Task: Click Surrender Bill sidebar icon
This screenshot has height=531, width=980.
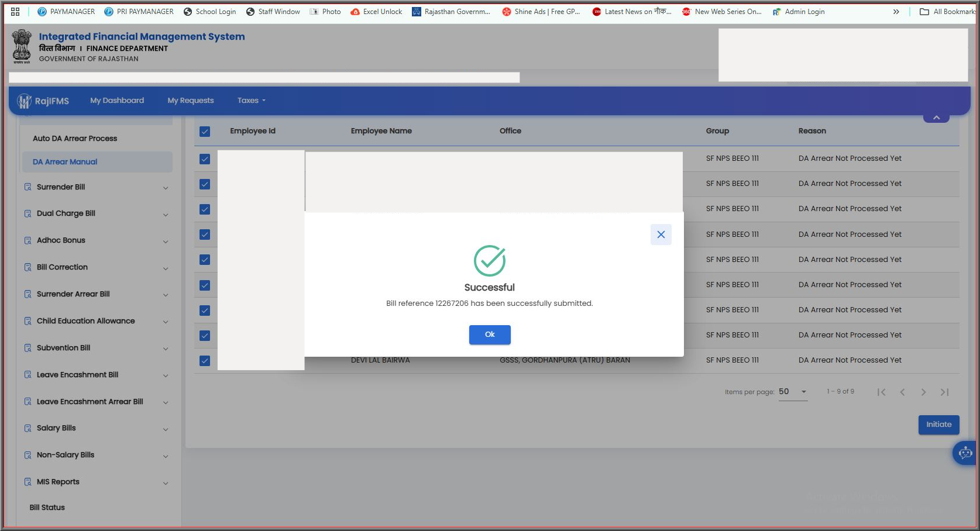Action: coord(27,187)
